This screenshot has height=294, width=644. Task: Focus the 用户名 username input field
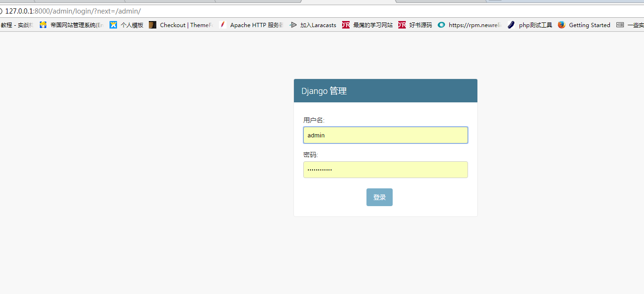(385, 135)
